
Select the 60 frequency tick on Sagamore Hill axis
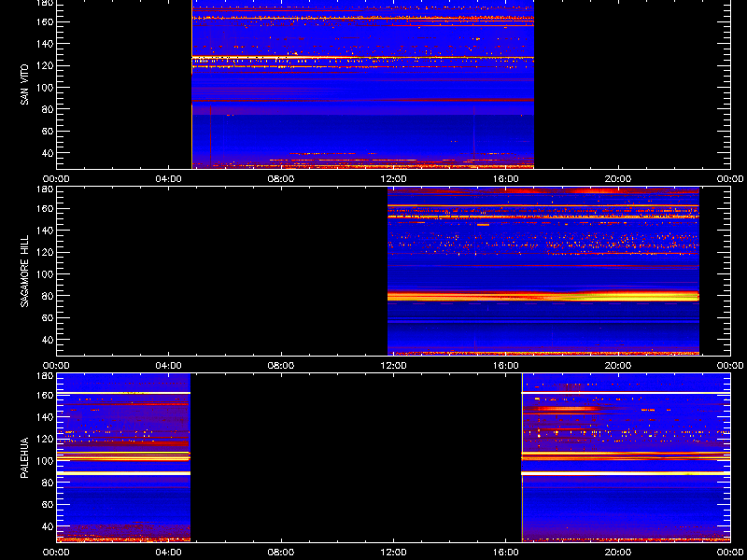coord(47,318)
